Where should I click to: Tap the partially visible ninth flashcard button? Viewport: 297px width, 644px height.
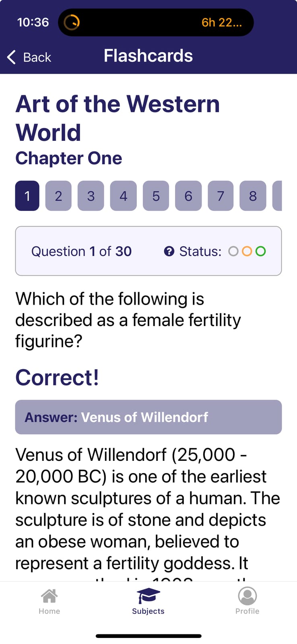click(x=277, y=196)
